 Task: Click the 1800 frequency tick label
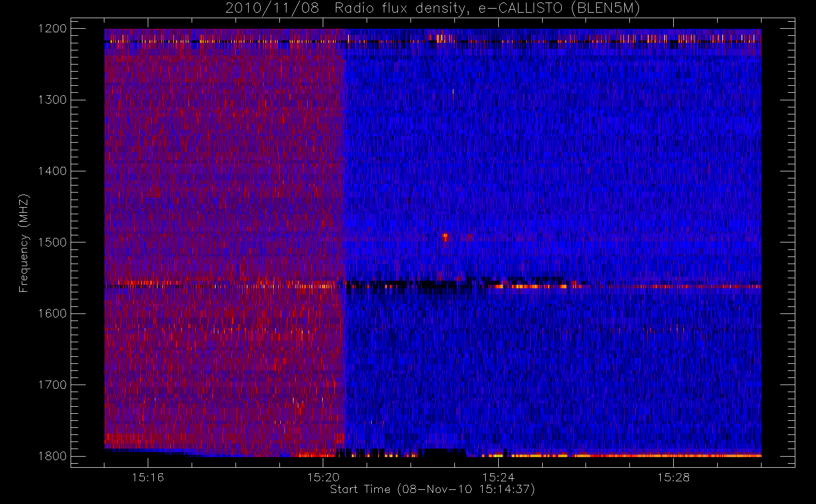point(52,456)
